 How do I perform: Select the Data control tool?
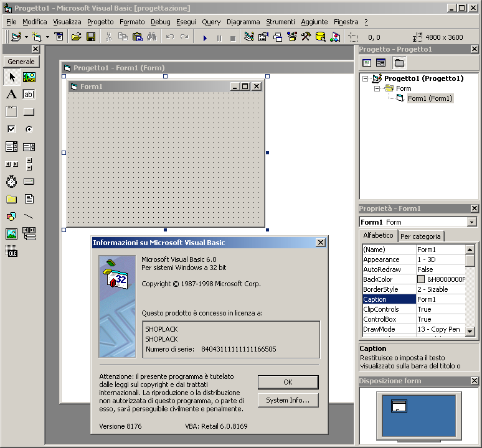point(29,234)
